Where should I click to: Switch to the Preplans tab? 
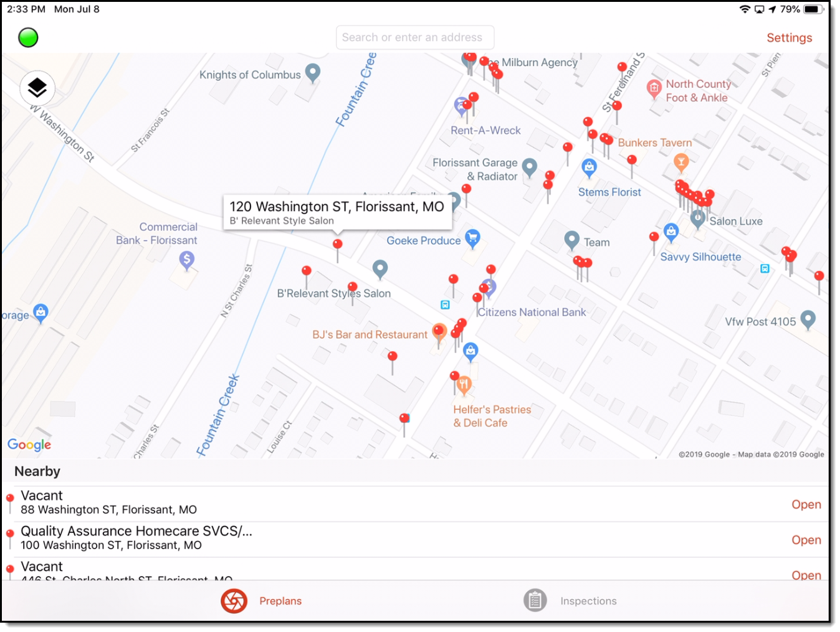tap(262, 601)
